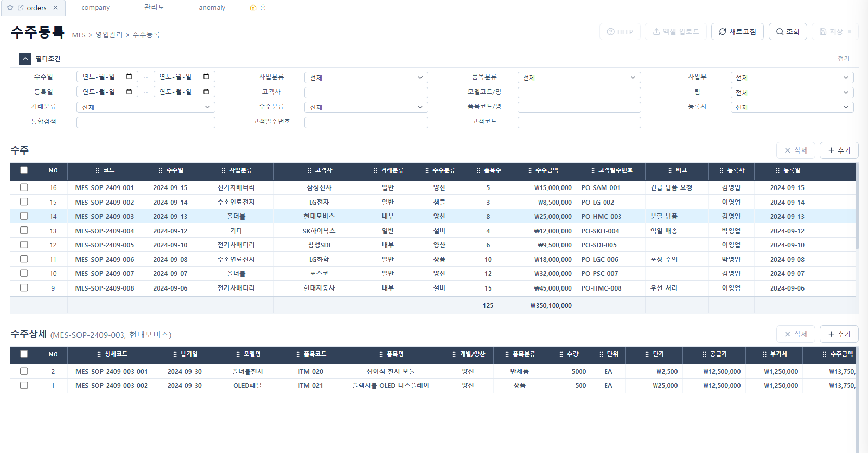Image resolution: width=868 pixels, height=453 pixels.
Task: Click drag handle icon on 사업분류 column header
Action: coord(224,170)
